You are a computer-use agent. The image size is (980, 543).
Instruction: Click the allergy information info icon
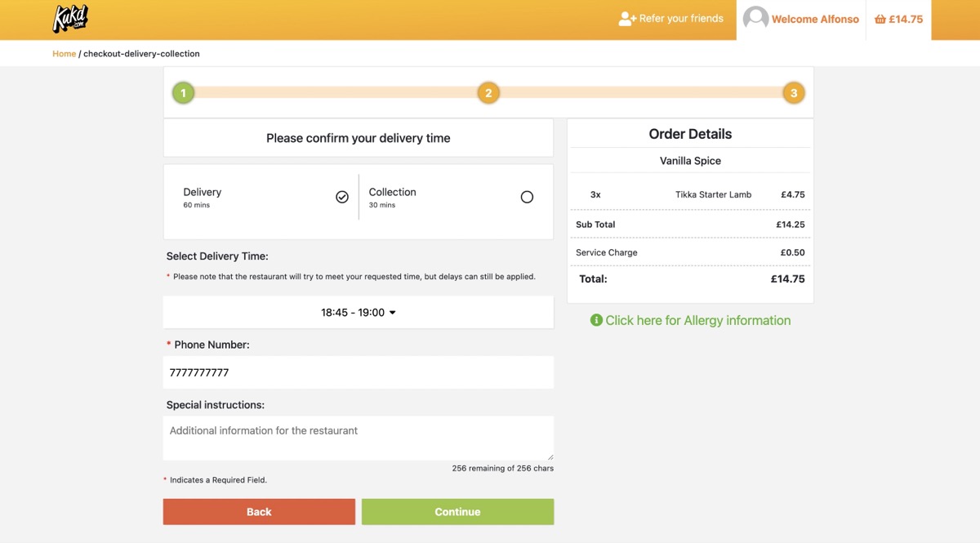[x=597, y=320]
